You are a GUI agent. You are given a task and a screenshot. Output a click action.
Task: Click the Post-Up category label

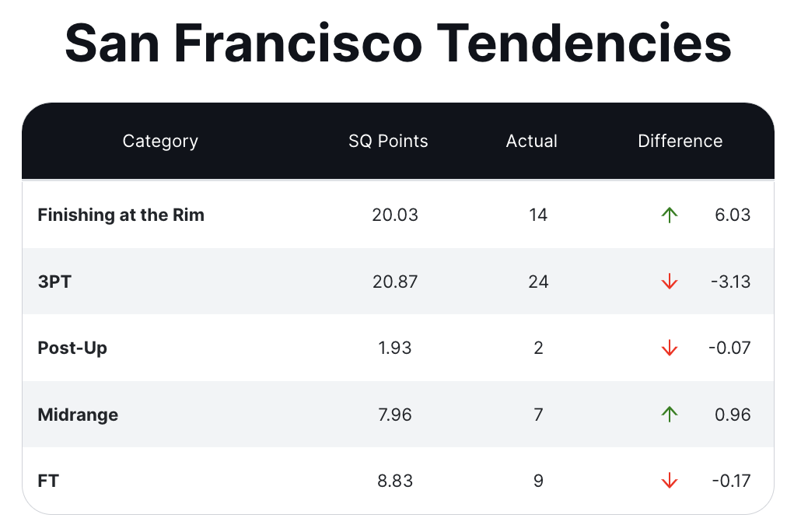[x=72, y=348]
